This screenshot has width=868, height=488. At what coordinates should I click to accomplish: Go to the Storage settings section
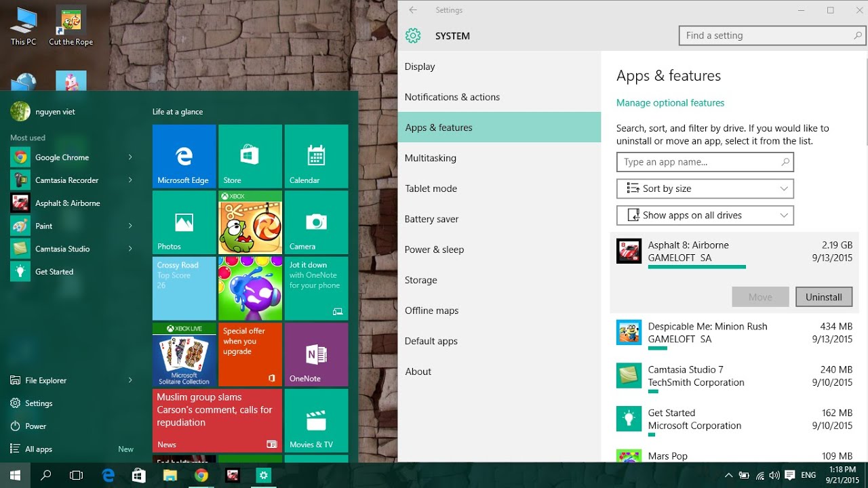coord(420,280)
